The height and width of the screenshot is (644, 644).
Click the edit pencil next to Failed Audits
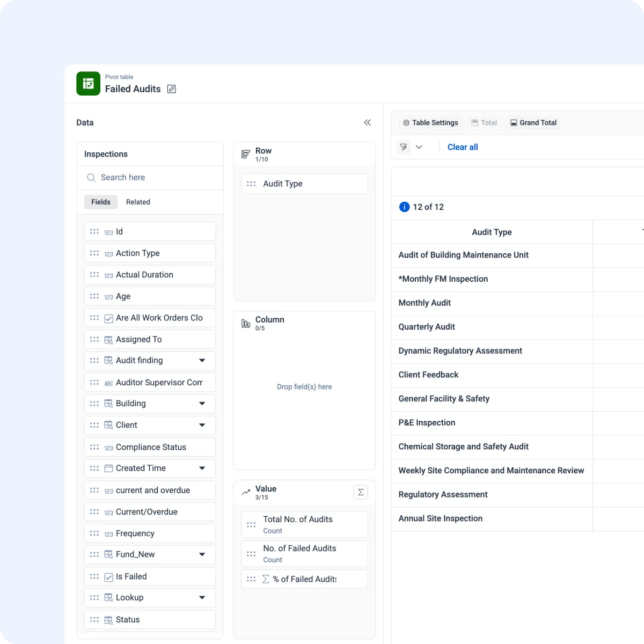click(171, 89)
